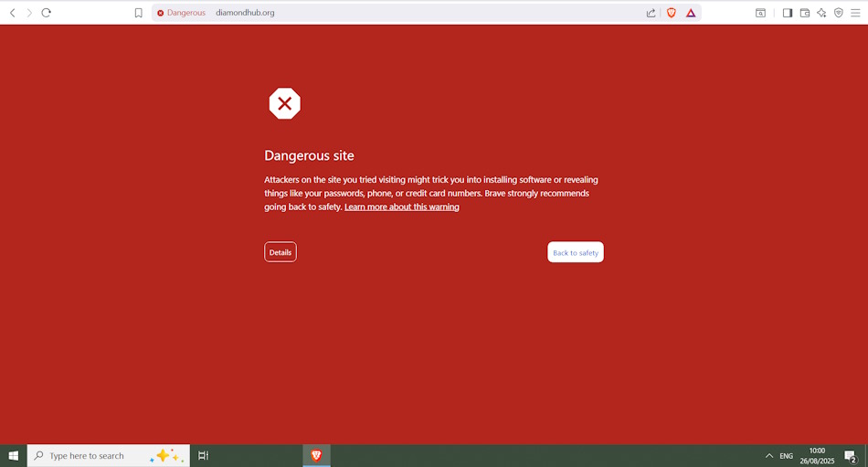Click the browser back arrow
Screen dimensions: 868x467
(x=13, y=13)
